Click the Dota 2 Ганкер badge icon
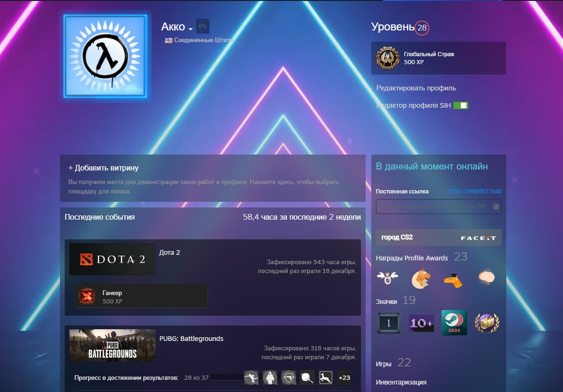 pos(87,296)
